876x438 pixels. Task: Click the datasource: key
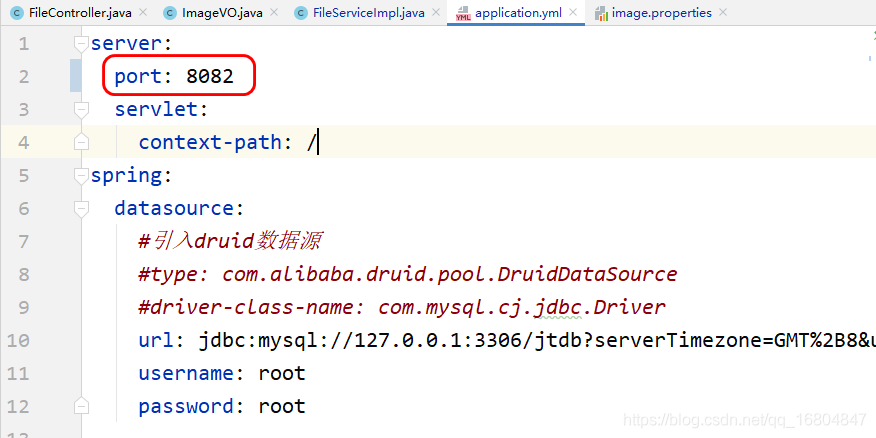pos(179,208)
